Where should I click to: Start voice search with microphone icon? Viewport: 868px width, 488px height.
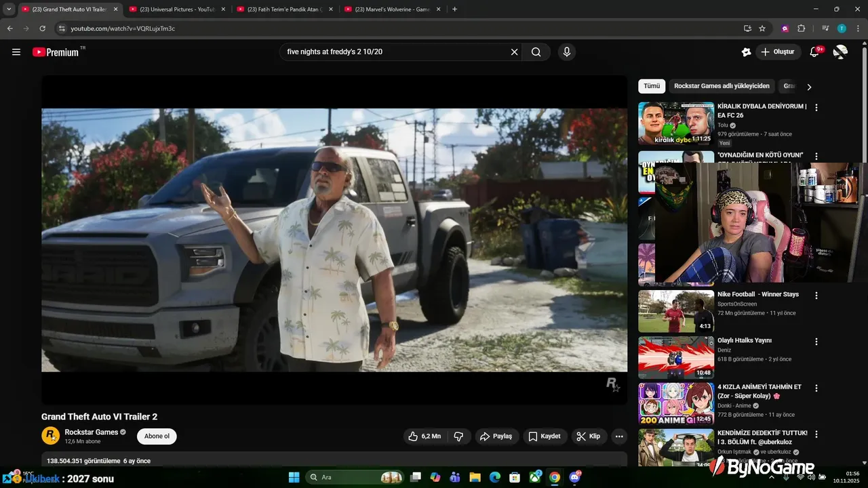pos(566,52)
